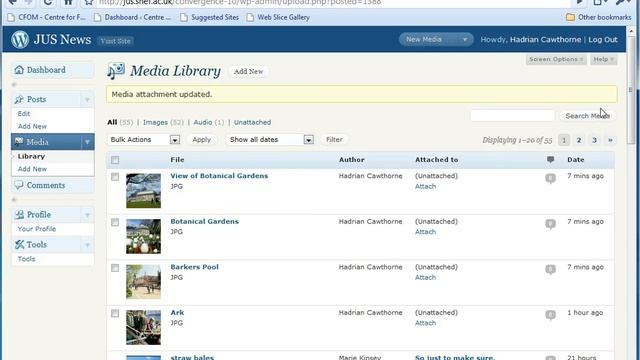Viewport: 640px width, 360px height.
Task: Click the Media Library heading icon
Action: point(116,71)
